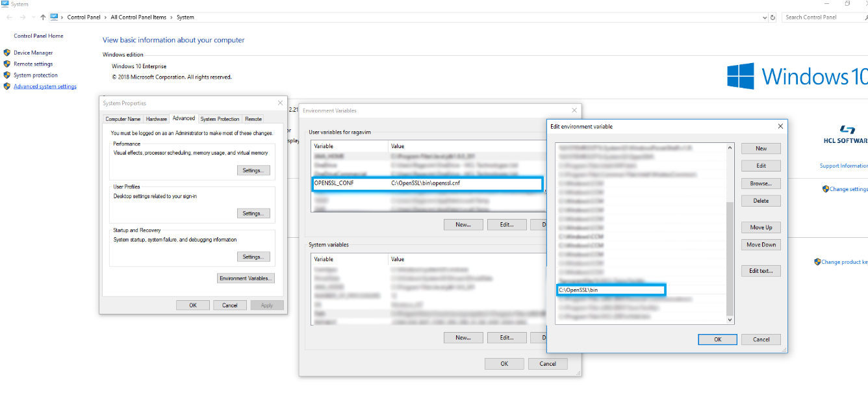868x397 pixels.
Task: Open the System Protection tab
Action: tap(220, 119)
